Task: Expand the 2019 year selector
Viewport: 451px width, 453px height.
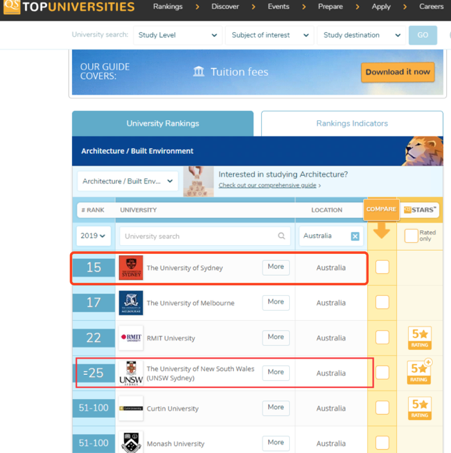Action: pyautogui.click(x=93, y=236)
